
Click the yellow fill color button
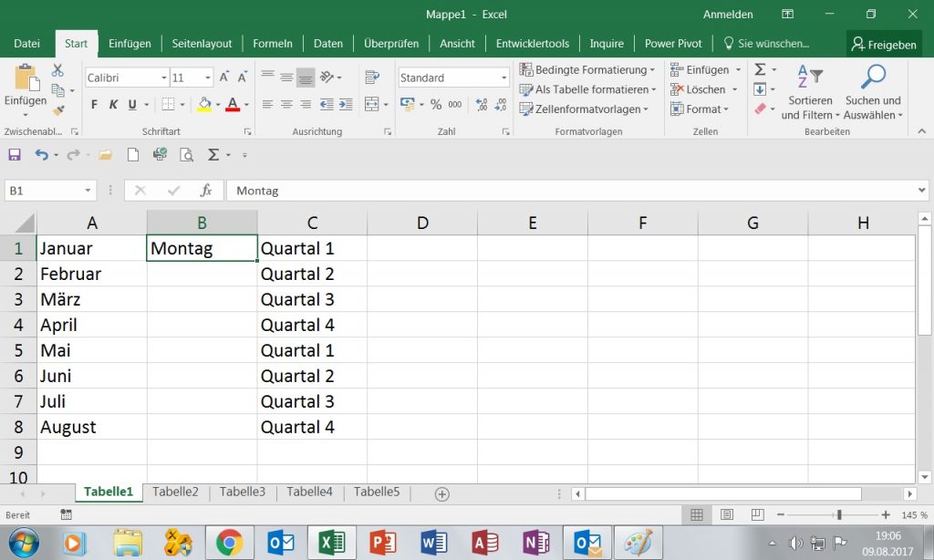204,105
